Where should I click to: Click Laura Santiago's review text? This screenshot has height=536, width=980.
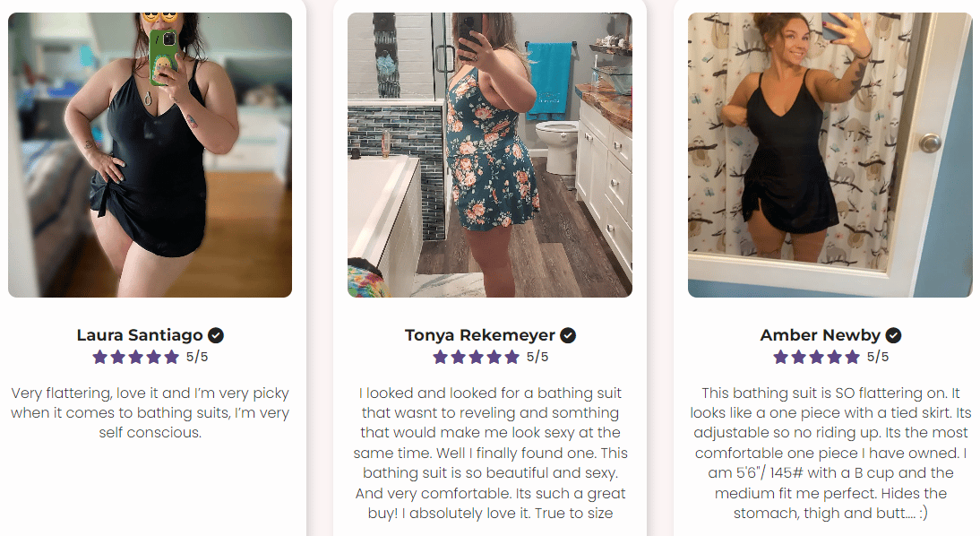pyautogui.click(x=150, y=413)
